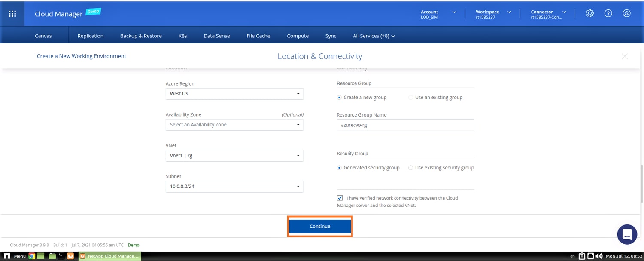Expand the All Services (+8) menu
This screenshot has width=644, height=261.
click(374, 36)
